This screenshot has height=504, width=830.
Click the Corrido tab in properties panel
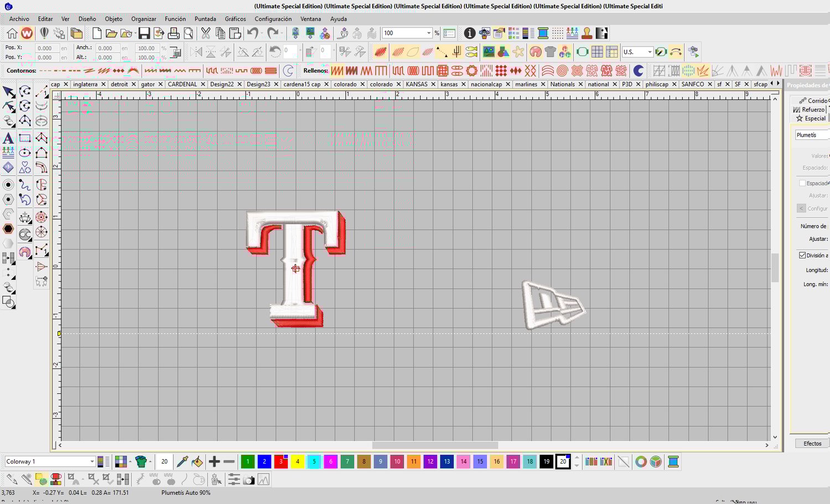click(x=814, y=101)
